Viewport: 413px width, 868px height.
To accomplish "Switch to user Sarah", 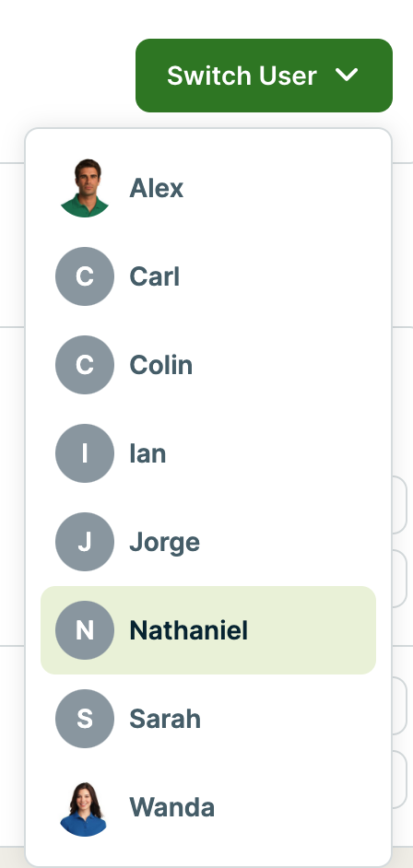I will point(208,719).
